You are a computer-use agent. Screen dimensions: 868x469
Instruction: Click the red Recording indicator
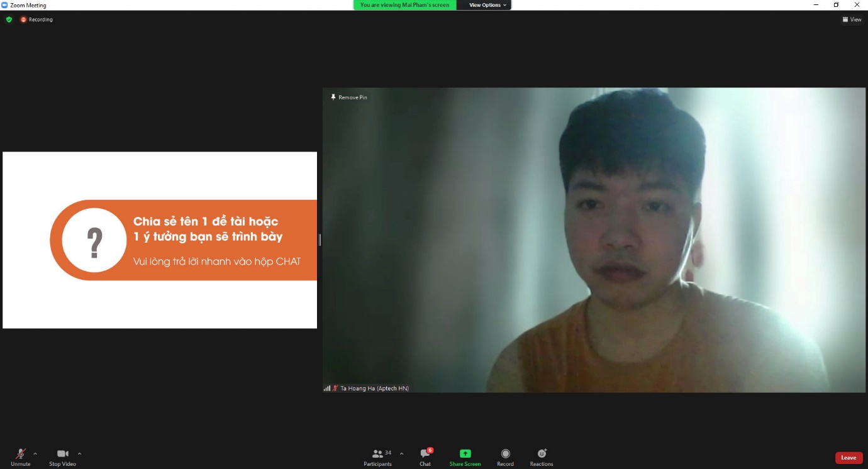click(36, 19)
